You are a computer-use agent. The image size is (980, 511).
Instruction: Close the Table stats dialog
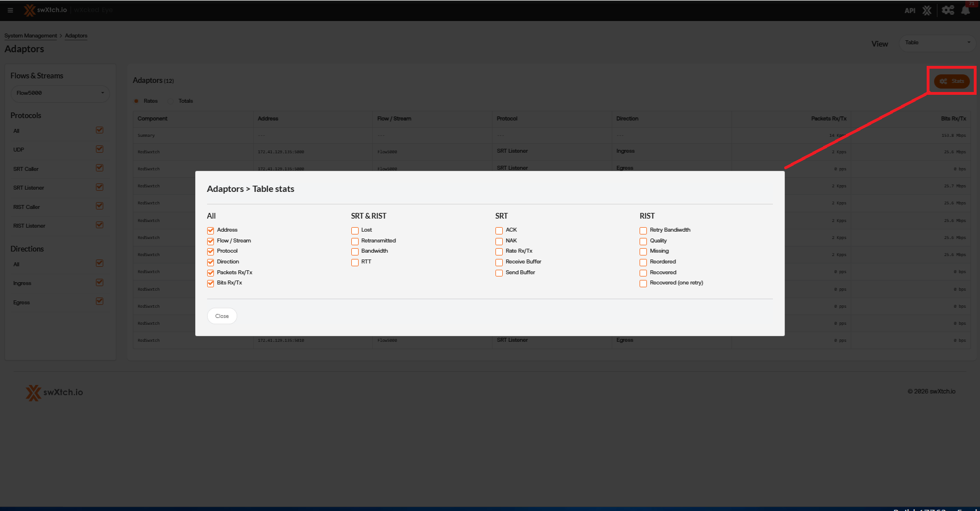(x=222, y=316)
